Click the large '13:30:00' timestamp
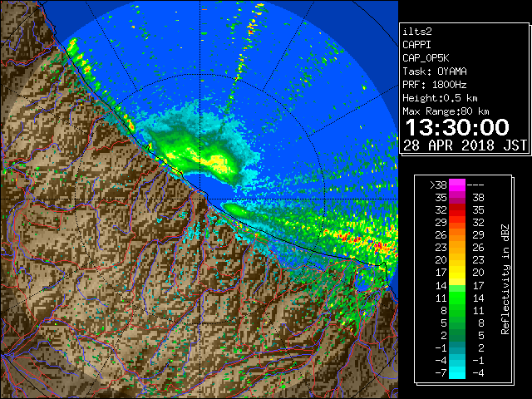Viewport: 532px width, 399px height. [x=457, y=127]
